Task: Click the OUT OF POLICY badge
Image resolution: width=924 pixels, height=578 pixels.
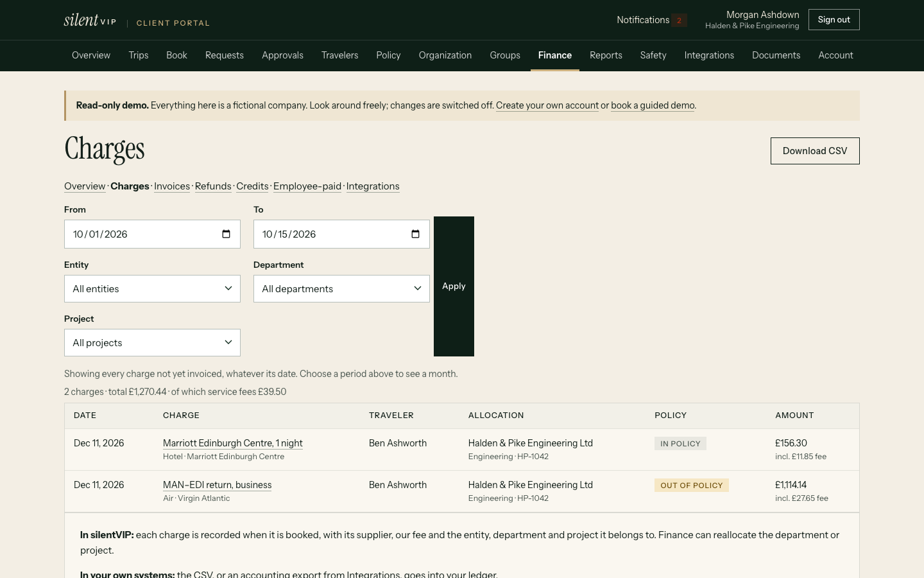Action: coord(692,486)
